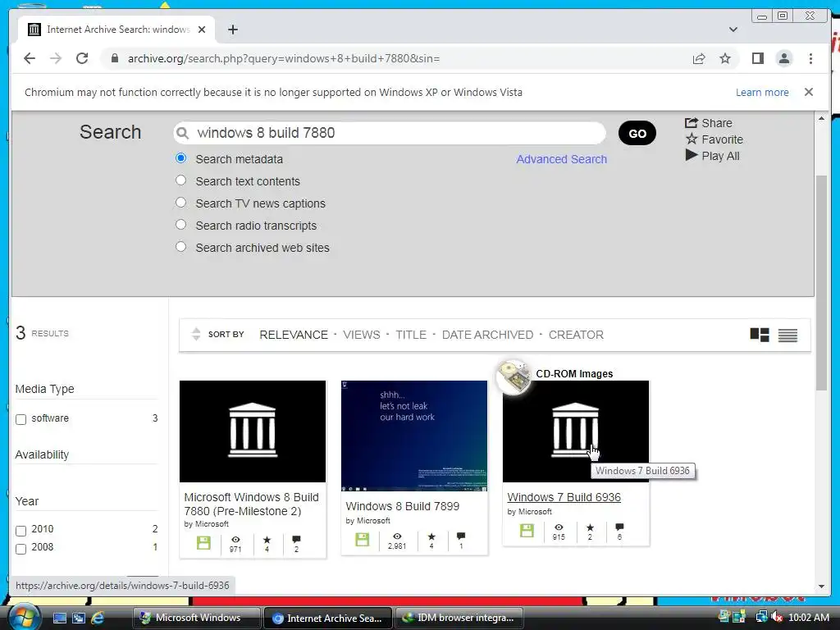Click the magnifier icon in the search box
The height and width of the screenshot is (630, 840).
183,133
